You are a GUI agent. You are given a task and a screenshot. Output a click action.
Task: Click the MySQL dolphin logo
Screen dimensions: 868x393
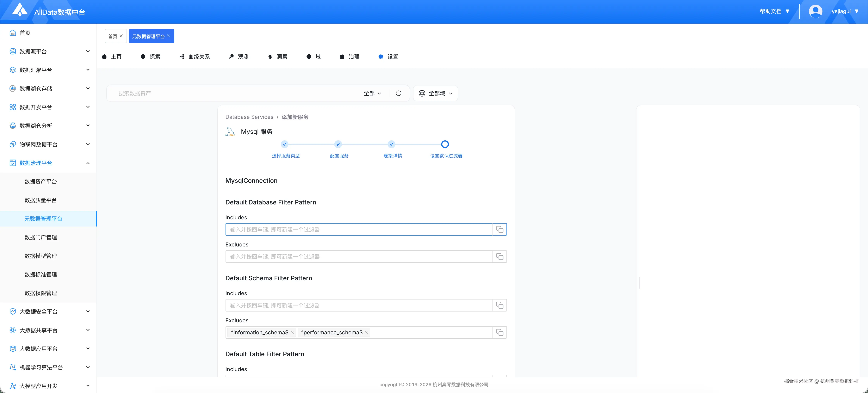(230, 132)
